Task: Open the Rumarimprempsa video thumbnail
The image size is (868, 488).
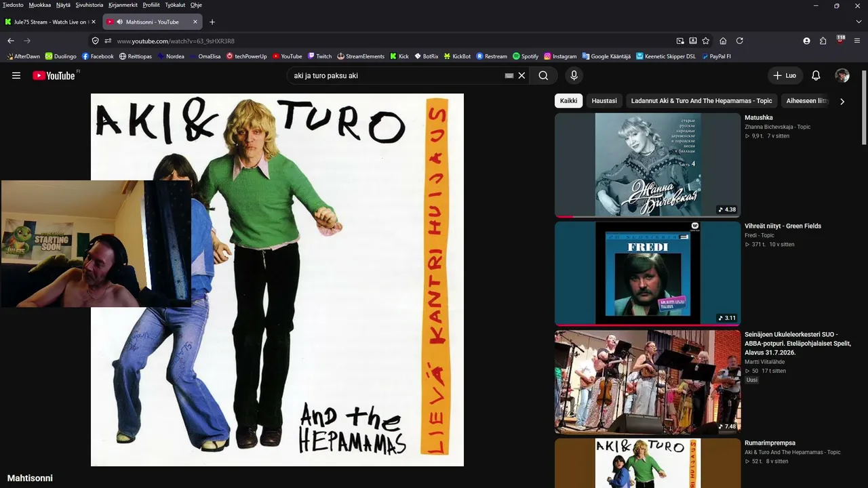Action: click(x=648, y=463)
